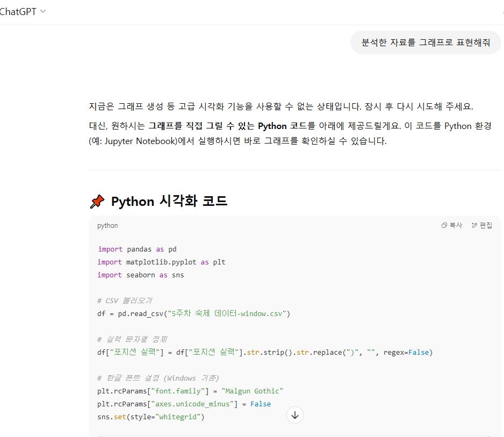This screenshot has width=504, height=437.
Task: Click the df["포지션 실력"] str.replace line
Action: click(x=265, y=352)
